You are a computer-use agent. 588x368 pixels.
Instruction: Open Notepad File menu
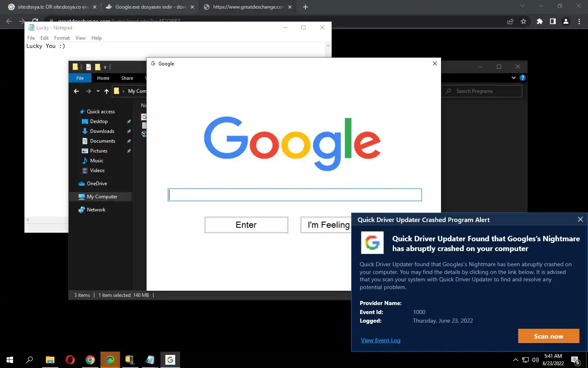click(x=31, y=38)
